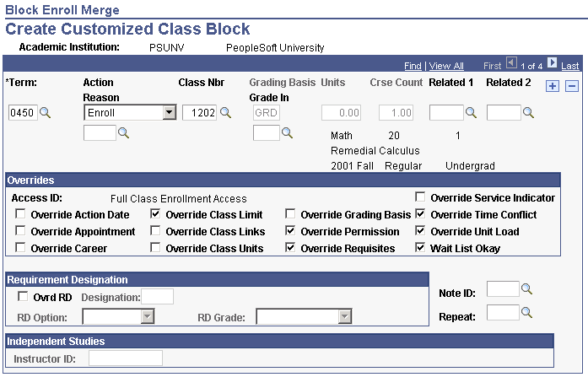Viewport: 588px width, 377px height.
Task: Check Override Action Date
Action: click(20, 214)
